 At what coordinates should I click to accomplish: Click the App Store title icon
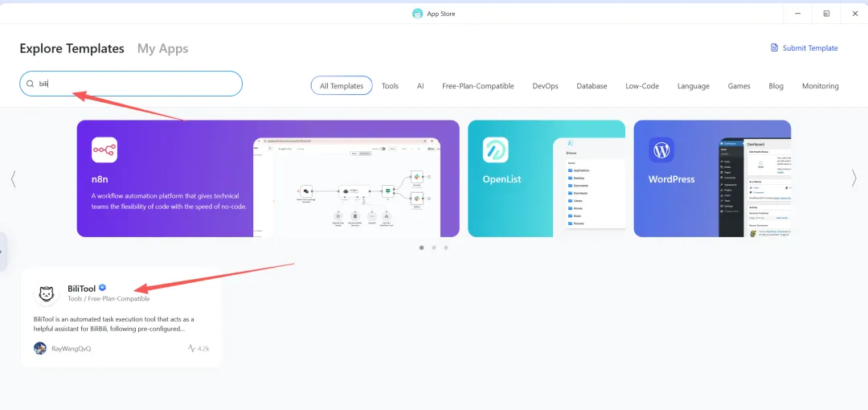417,14
